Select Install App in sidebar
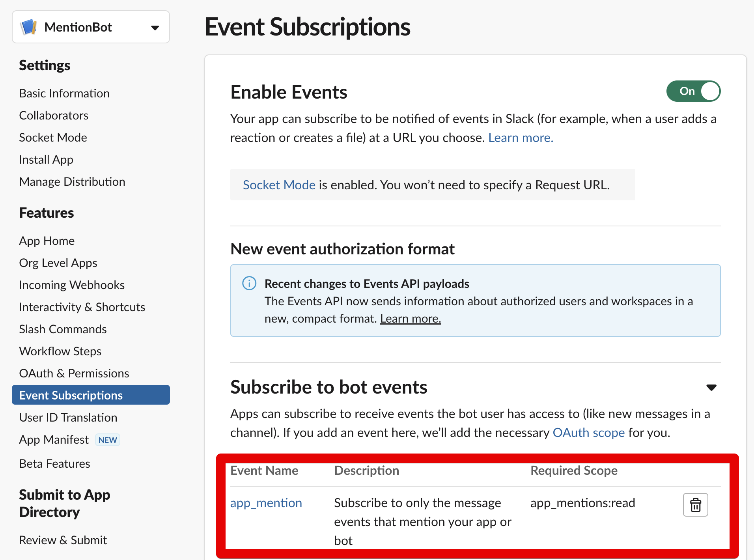 (46, 160)
